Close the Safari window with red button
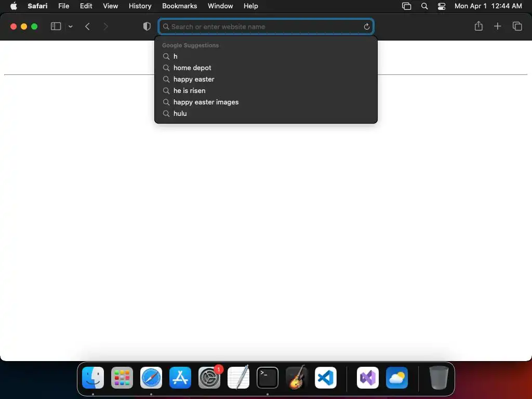Screen dimensions: 532x399 pos(14,26)
